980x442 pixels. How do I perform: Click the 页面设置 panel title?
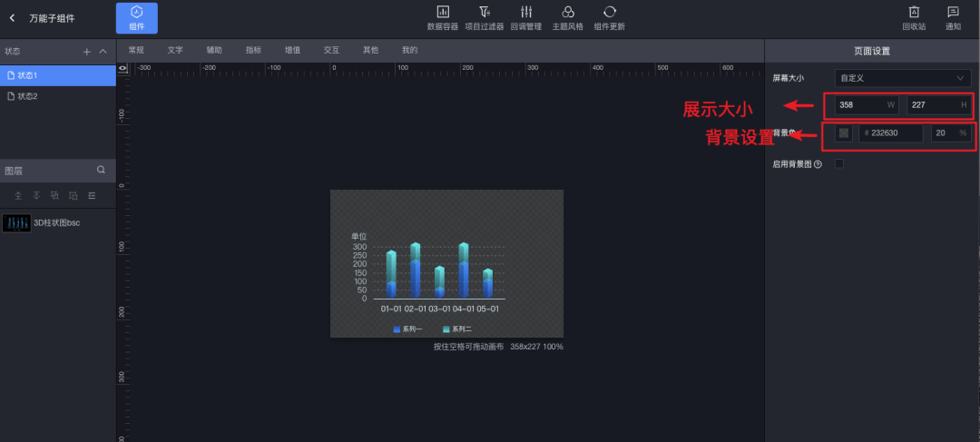872,51
